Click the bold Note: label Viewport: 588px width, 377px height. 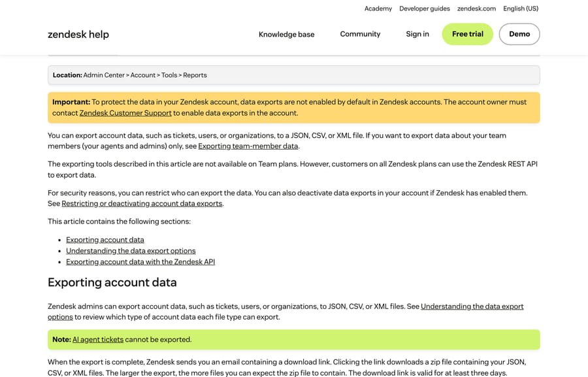point(61,340)
